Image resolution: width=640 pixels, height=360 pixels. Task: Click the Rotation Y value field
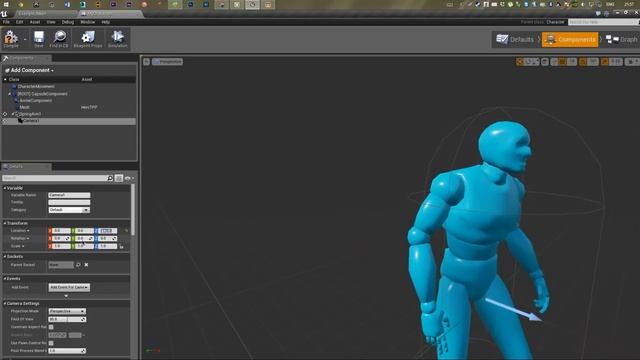pyautogui.click(x=84, y=238)
